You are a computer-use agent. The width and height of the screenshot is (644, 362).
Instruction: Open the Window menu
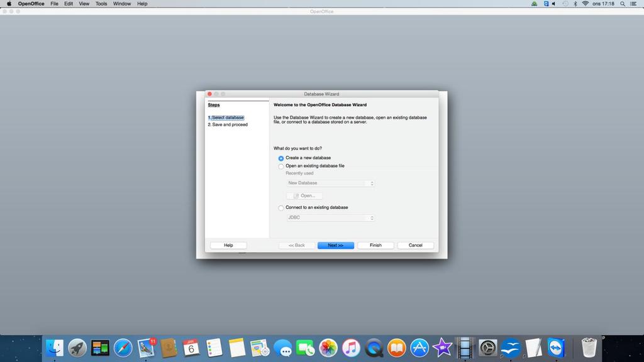[x=122, y=4]
